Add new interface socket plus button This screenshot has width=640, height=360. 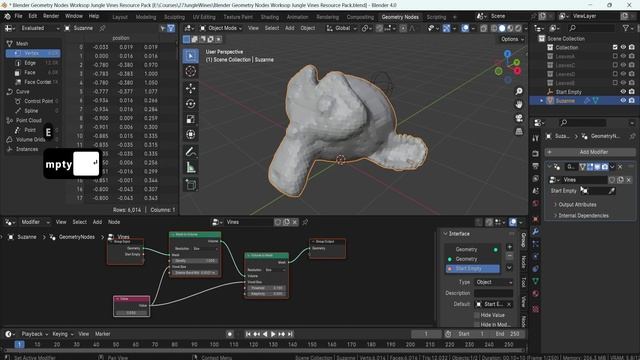(509, 247)
